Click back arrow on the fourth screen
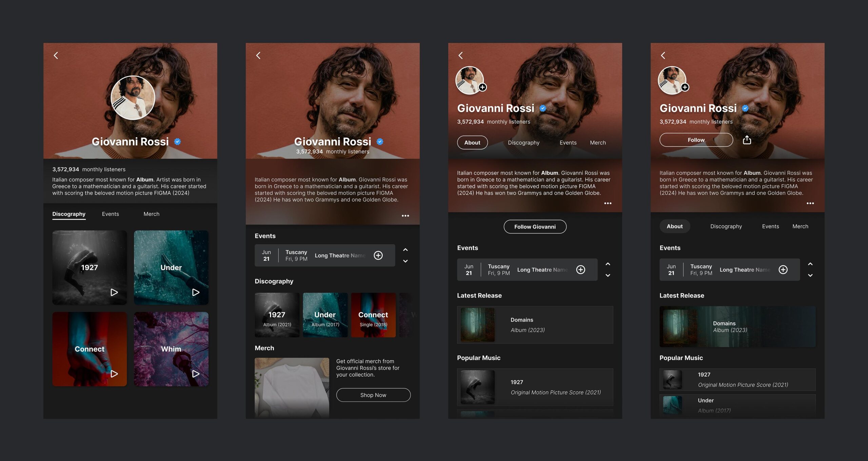This screenshot has height=461, width=868. coord(663,56)
